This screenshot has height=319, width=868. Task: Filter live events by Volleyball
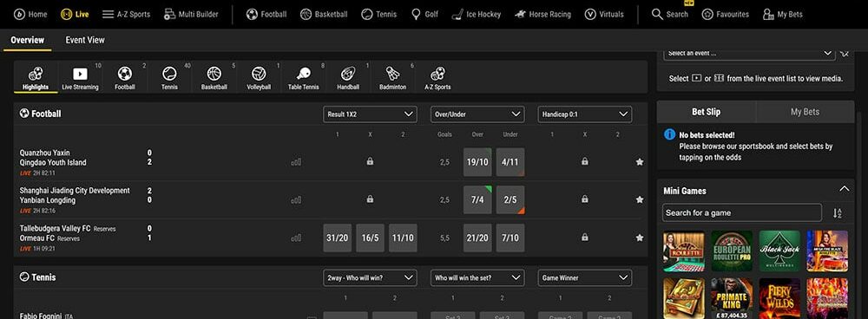[259, 78]
